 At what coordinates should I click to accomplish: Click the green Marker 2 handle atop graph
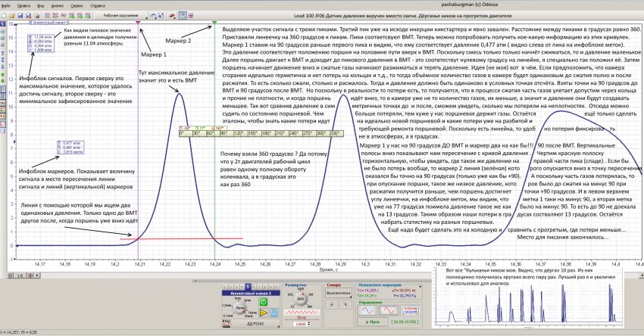[214, 22]
